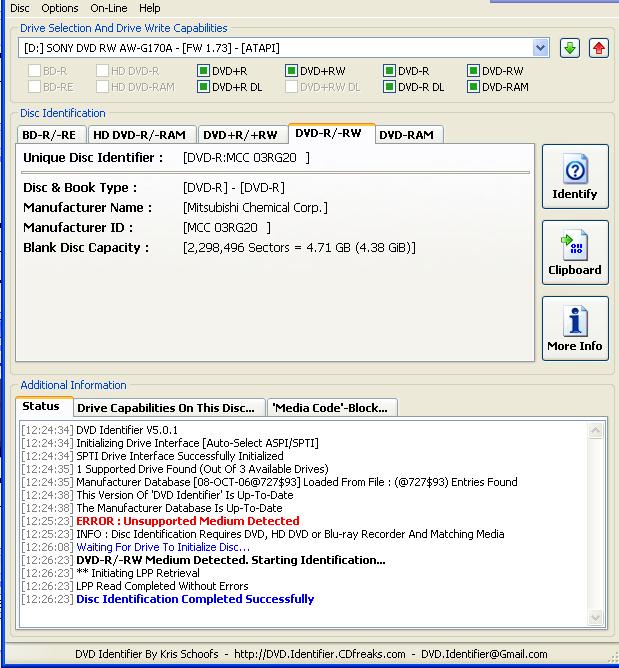Open the drive selection dropdown arrow

pyautogui.click(x=541, y=48)
